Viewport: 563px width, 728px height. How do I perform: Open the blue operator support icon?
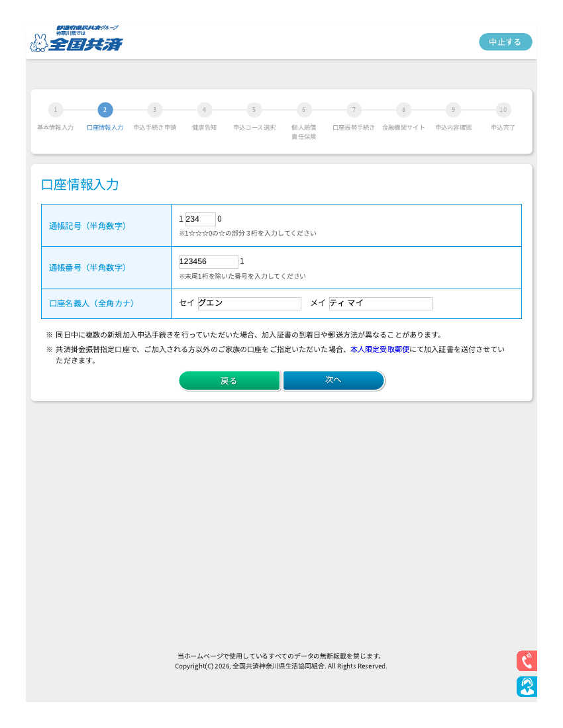(x=527, y=686)
